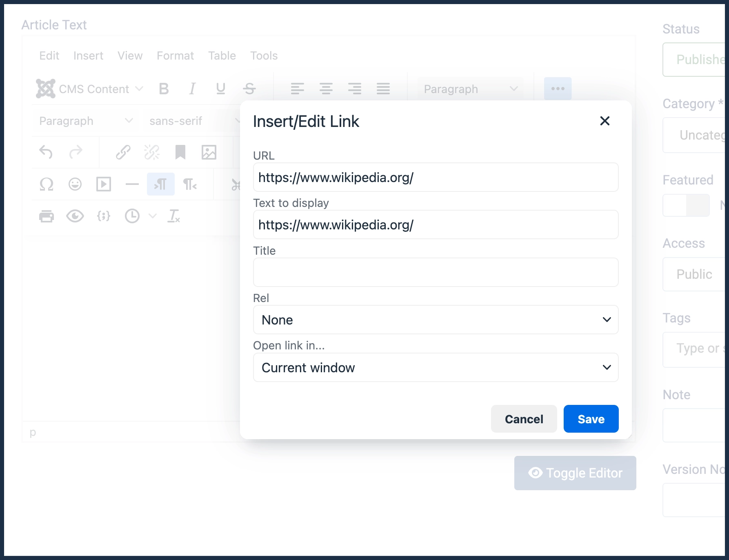Open the emoticons picker
Viewport: 729px width, 560px height.
point(75,184)
